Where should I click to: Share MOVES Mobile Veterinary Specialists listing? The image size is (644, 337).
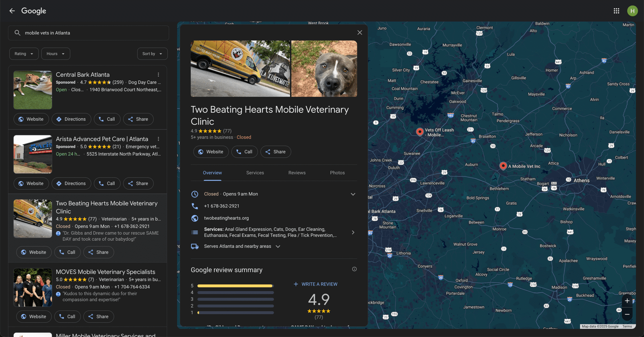99,316
